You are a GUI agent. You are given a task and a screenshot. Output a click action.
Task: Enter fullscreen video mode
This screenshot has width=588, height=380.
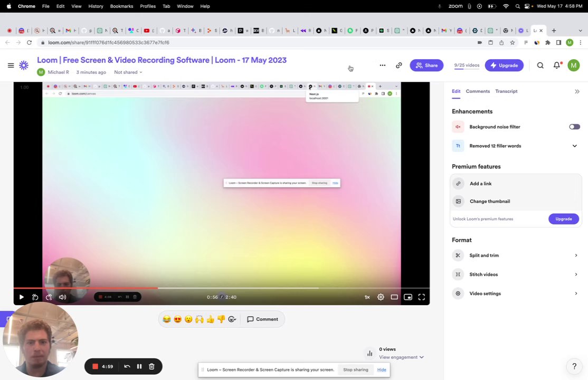422,297
